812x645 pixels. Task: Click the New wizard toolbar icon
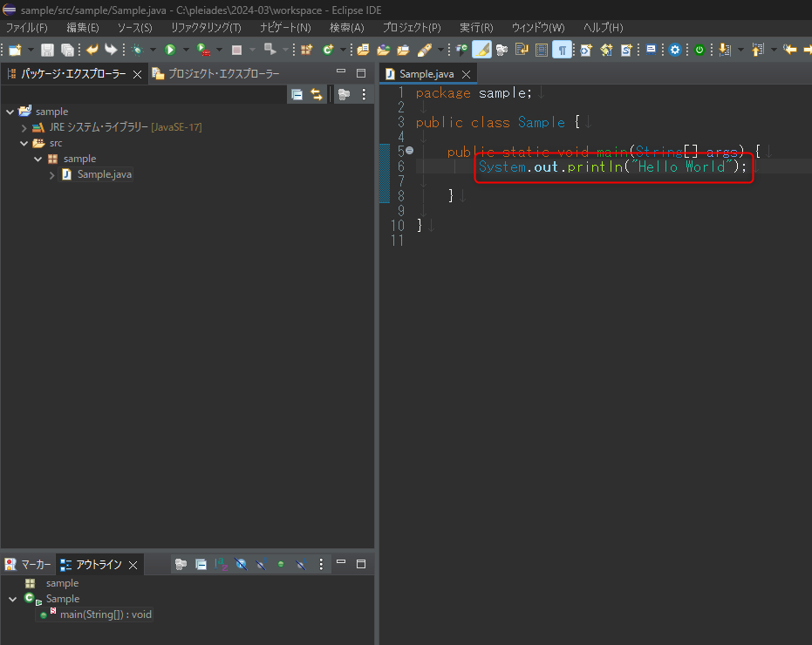pos(15,50)
